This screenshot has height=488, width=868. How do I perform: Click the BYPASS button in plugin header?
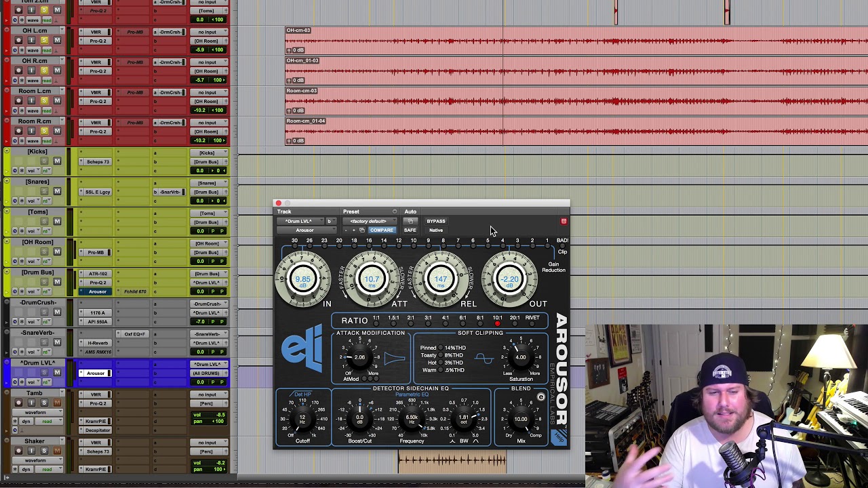pos(436,222)
